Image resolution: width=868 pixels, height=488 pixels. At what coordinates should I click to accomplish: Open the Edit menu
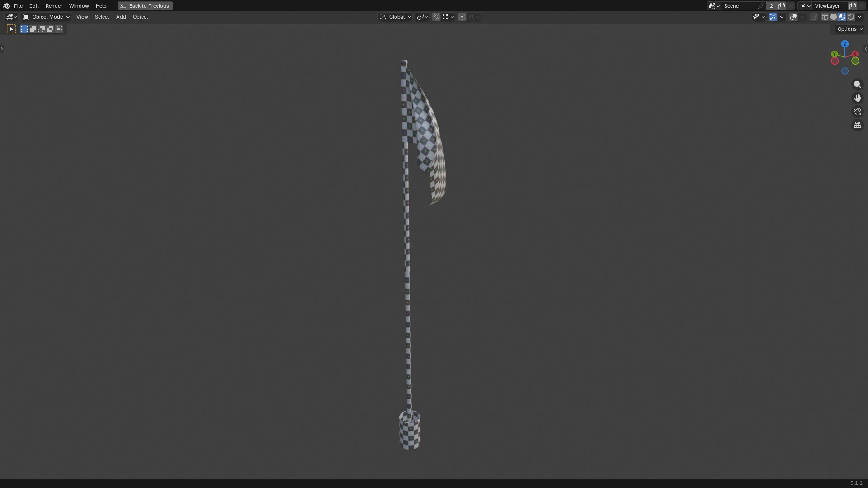coord(34,6)
